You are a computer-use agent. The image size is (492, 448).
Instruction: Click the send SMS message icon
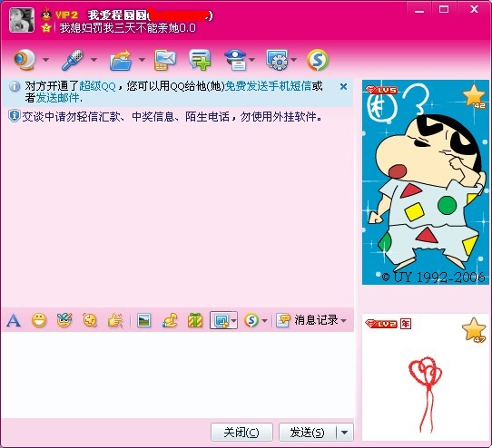pyautogui.click(x=165, y=60)
